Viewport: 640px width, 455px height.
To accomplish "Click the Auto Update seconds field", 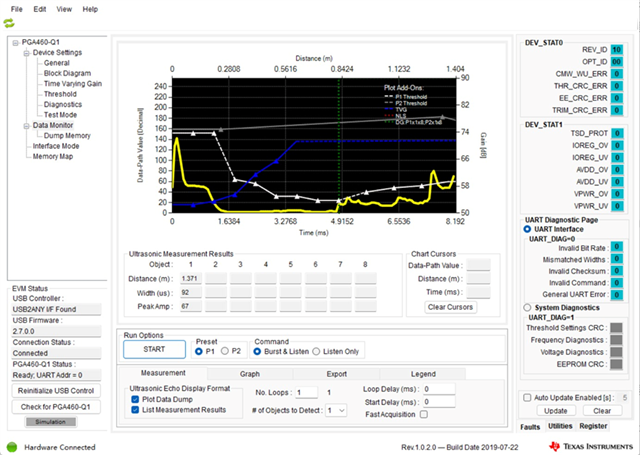I will (624, 397).
